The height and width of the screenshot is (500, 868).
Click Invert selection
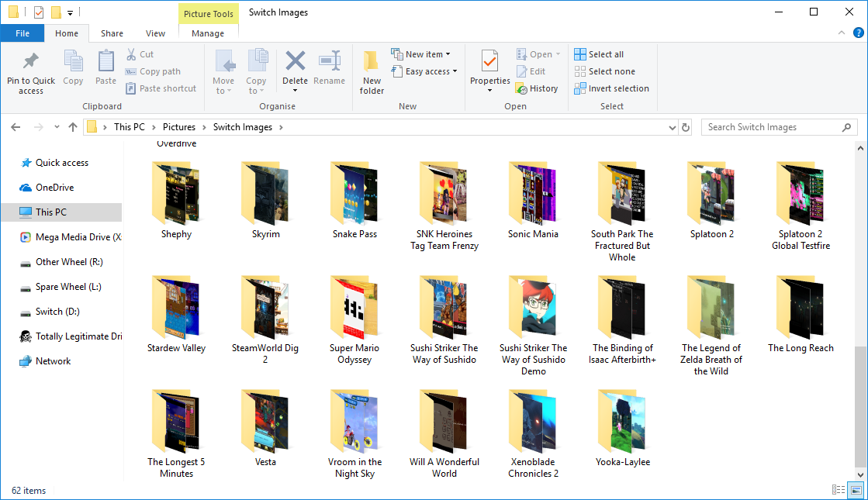coord(612,88)
